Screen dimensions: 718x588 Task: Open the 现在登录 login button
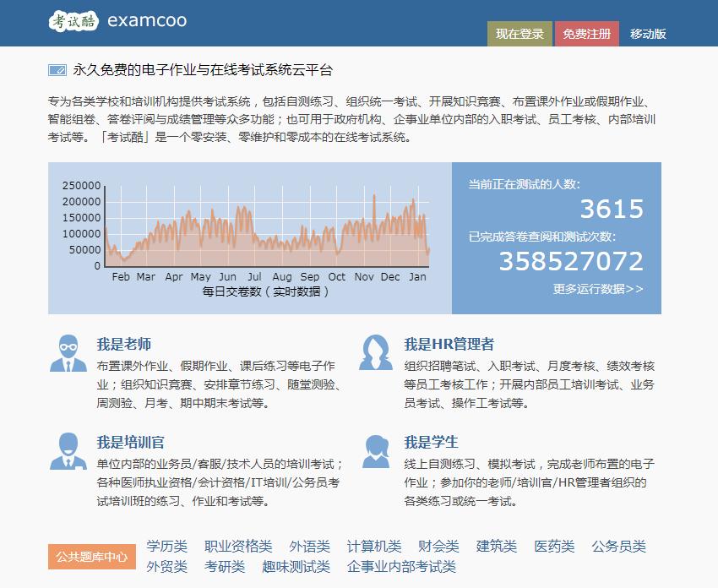pos(519,34)
